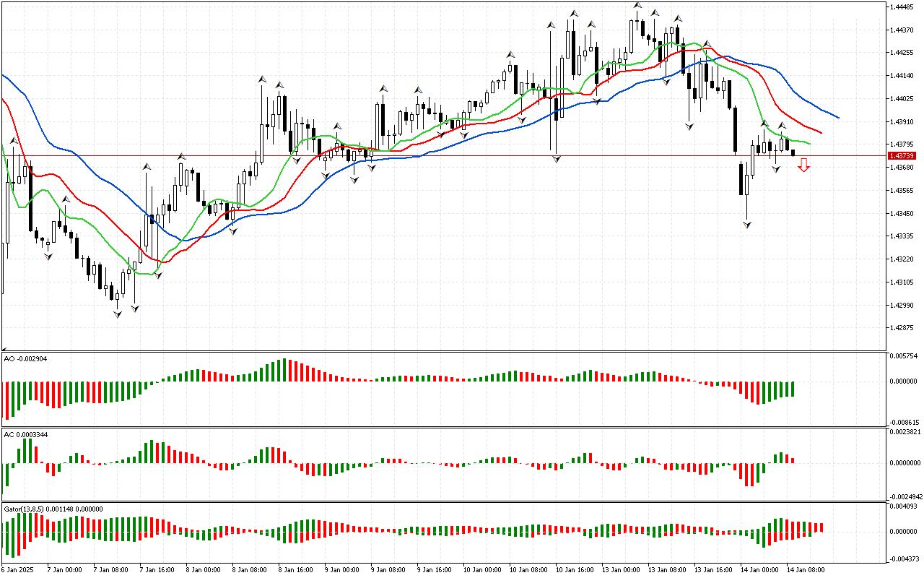Click the 1.43105 price scale label
924x578 pixels.
902,282
